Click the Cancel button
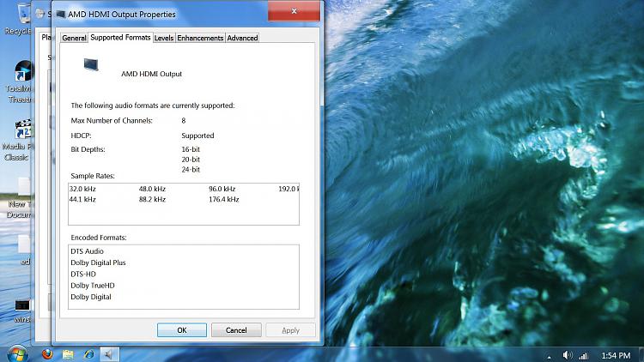644x362 pixels. [x=236, y=330]
